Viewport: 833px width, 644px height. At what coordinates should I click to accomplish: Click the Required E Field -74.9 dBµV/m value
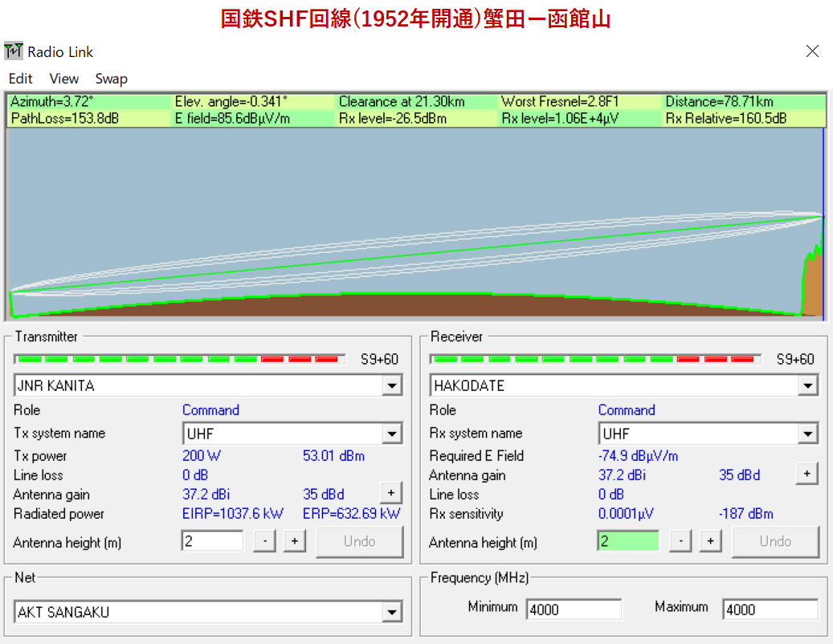point(638,455)
